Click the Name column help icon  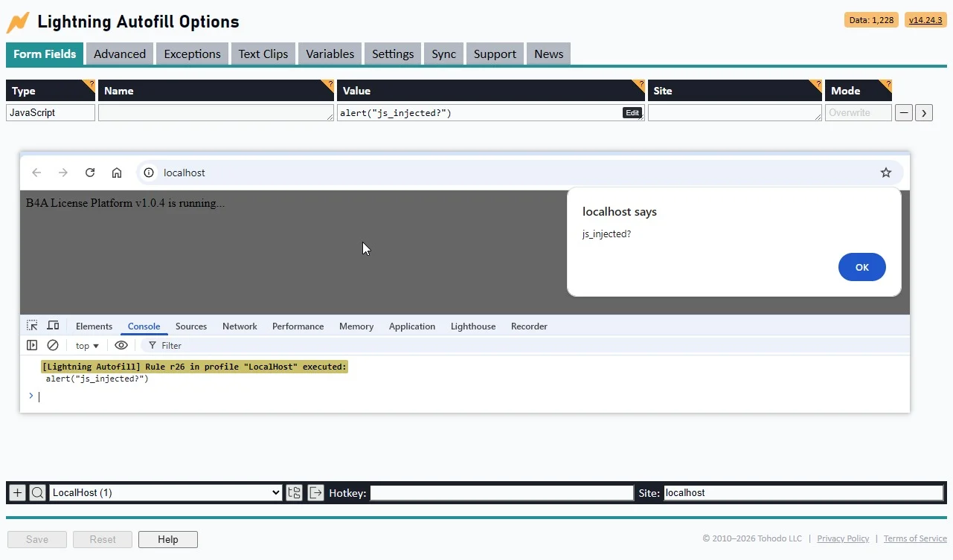pos(330,83)
